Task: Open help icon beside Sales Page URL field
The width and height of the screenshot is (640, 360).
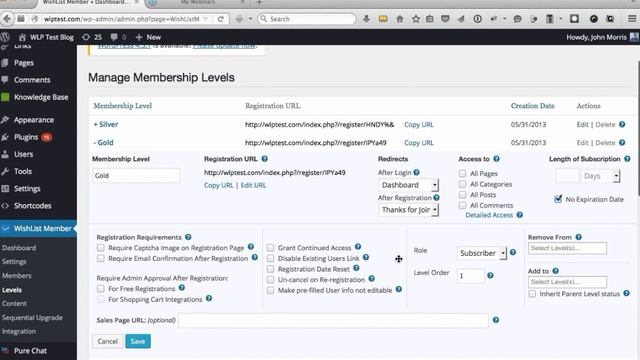Action: 496,320
